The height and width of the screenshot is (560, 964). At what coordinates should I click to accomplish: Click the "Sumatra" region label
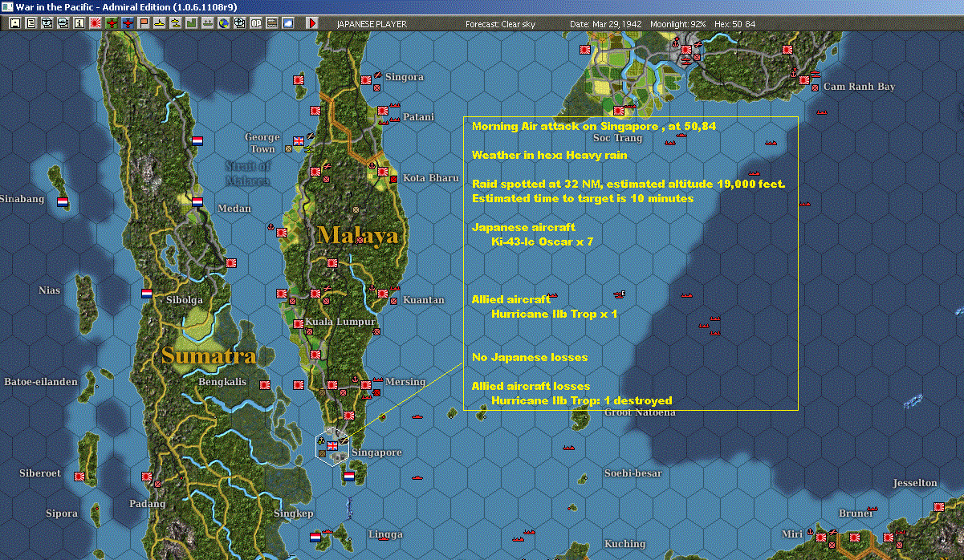tap(209, 355)
